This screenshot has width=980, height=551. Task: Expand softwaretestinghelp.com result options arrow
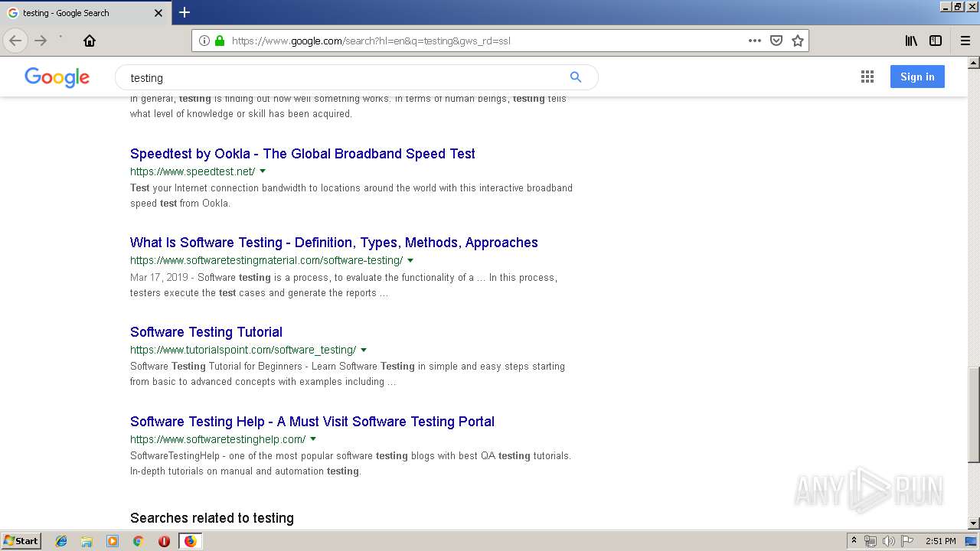click(313, 439)
